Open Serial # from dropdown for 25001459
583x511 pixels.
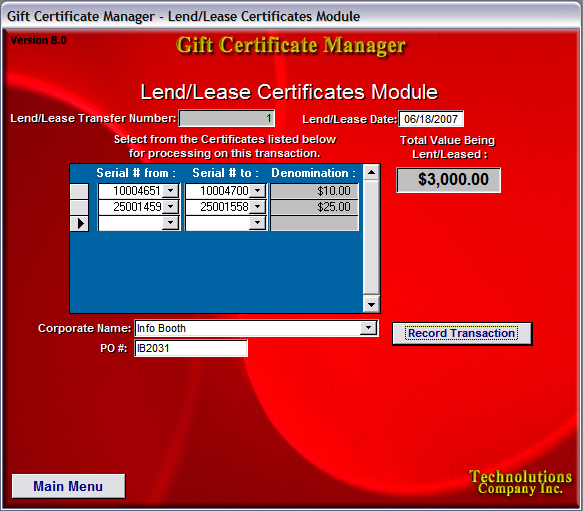(171, 207)
